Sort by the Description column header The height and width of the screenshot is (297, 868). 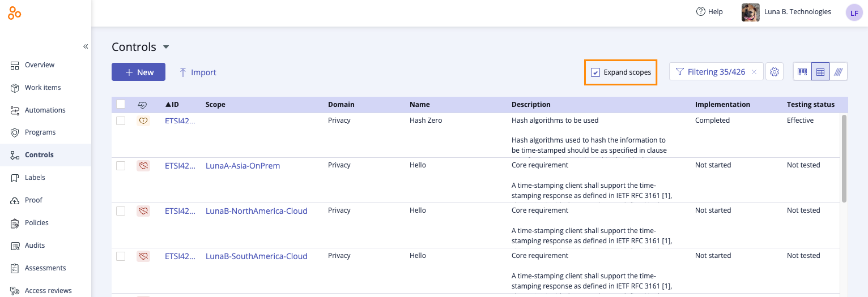pos(531,105)
